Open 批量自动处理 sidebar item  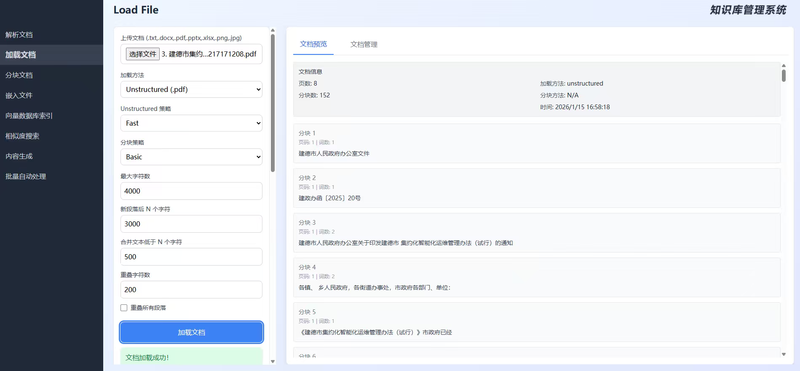coord(26,177)
